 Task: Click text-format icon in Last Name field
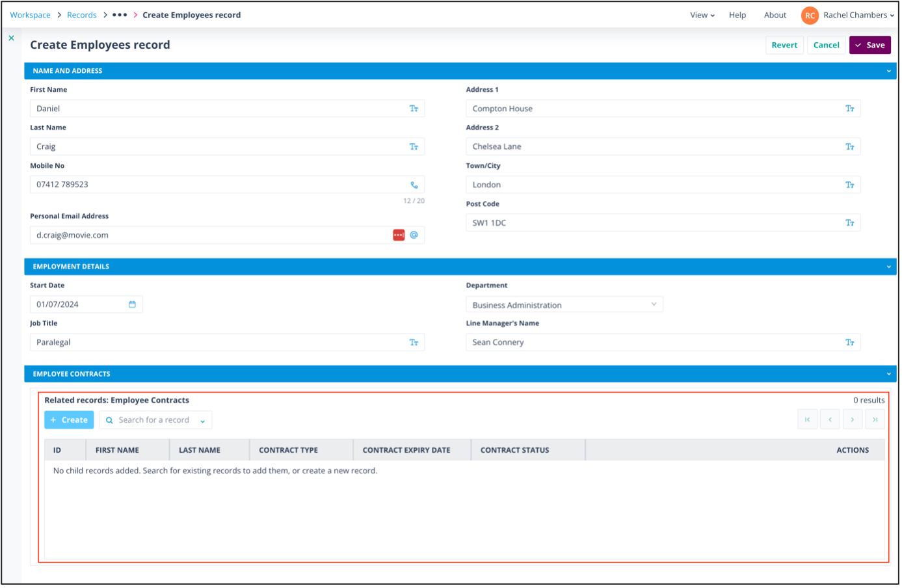click(414, 147)
